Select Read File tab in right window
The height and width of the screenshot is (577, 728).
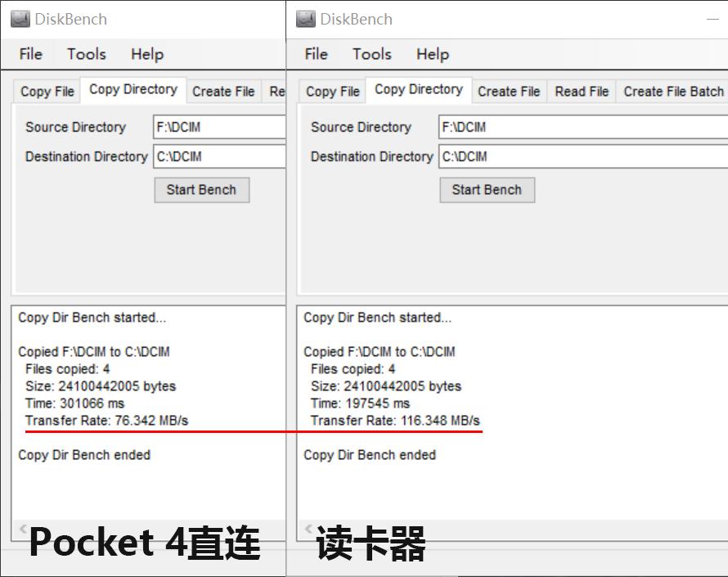click(x=582, y=92)
